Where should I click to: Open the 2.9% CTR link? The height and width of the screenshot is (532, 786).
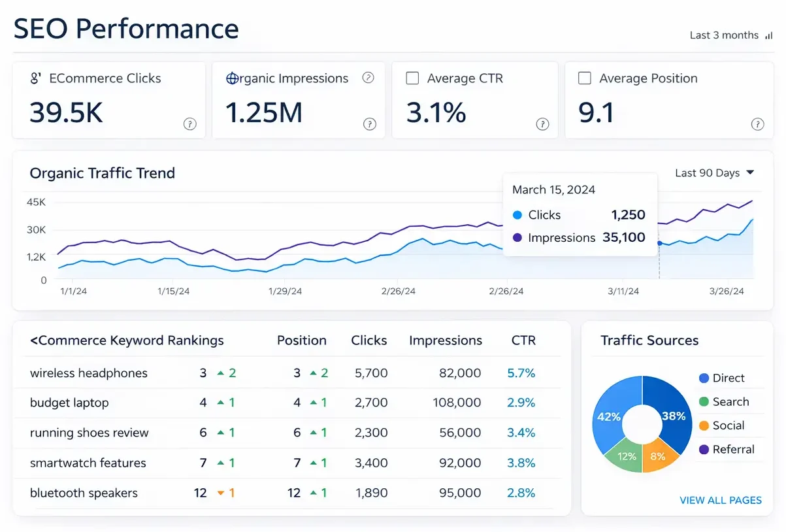click(x=521, y=403)
